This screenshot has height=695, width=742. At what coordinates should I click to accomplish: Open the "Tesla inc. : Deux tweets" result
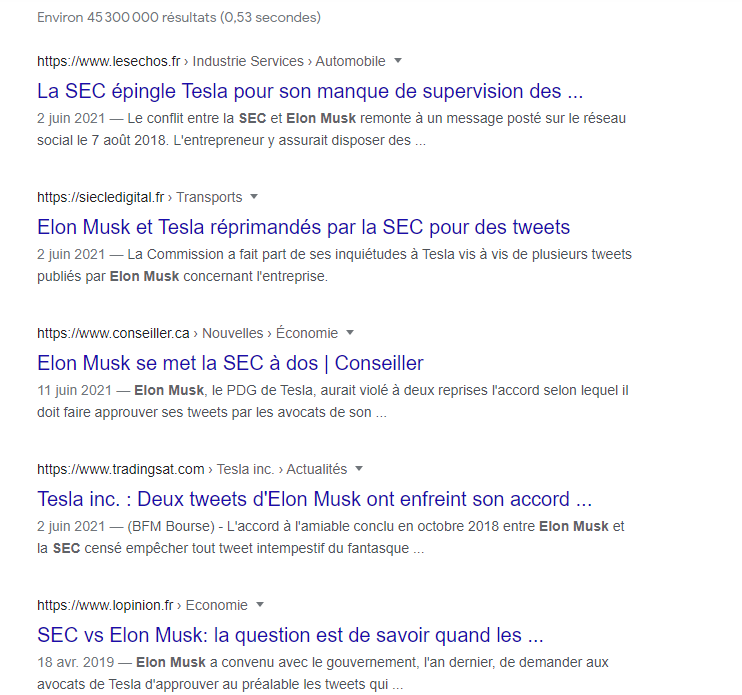(314, 499)
